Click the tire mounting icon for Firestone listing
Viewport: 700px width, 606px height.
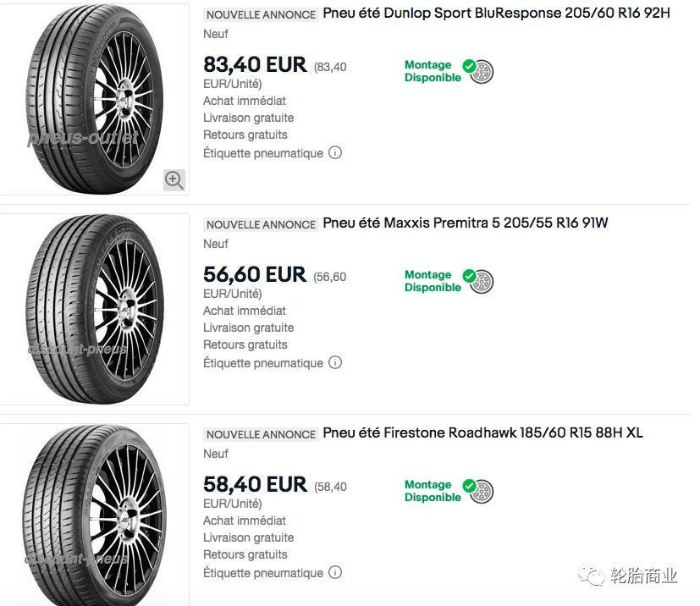coord(482,492)
